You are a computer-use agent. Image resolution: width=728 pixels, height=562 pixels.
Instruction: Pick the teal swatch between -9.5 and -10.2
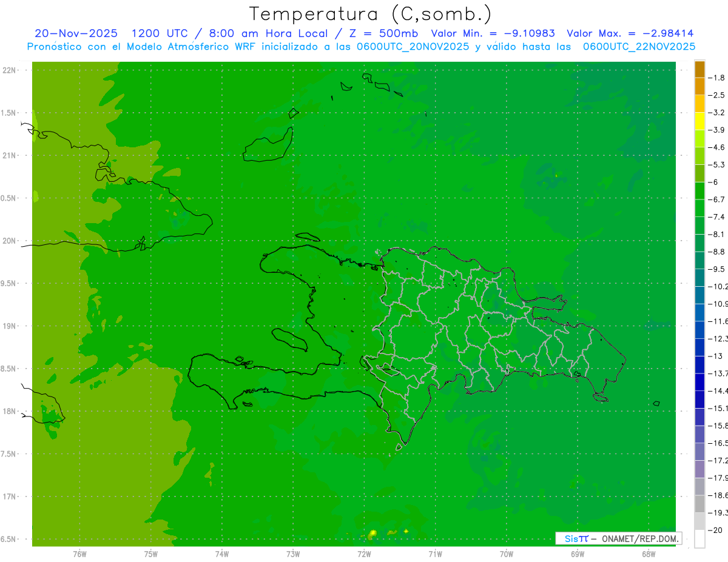point(699,278)
